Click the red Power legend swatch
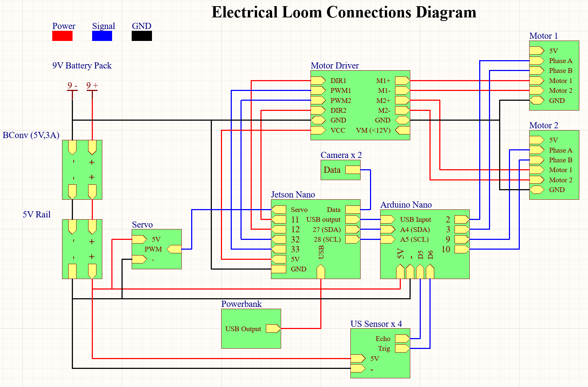 click(62, 36)
